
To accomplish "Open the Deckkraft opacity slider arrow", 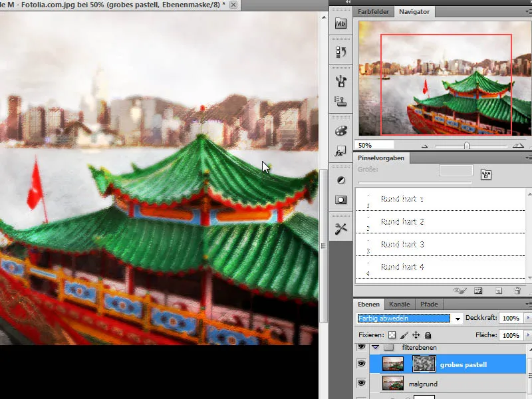I will point(528,319).
